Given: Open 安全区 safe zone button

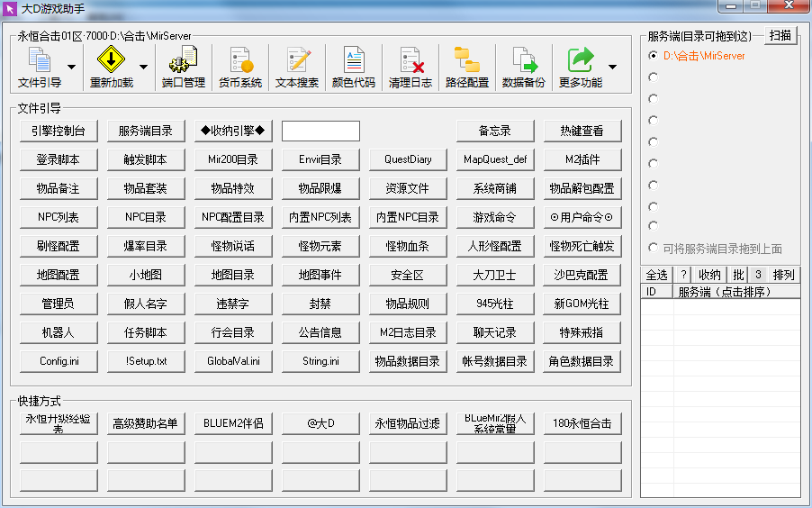Looking at the screenshot, I should [x=408, y=275].
